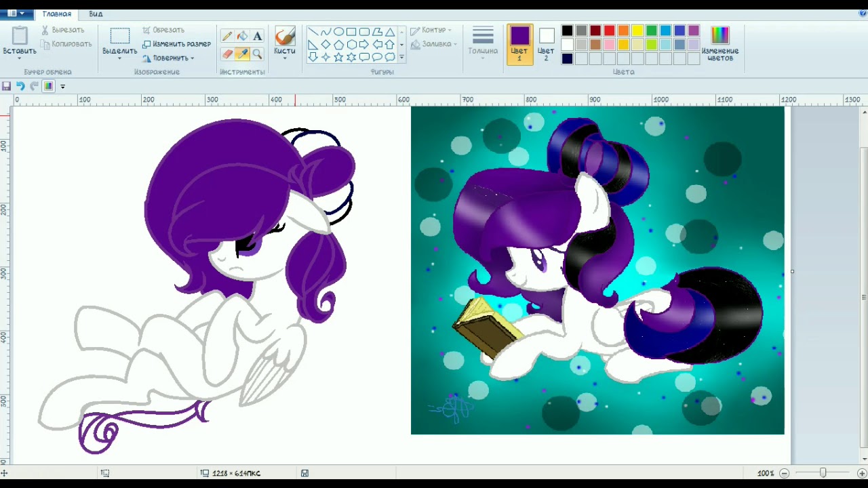Click Изменить размер resize button
Viewport: 868px width, 488px height.
pos(176,44)
